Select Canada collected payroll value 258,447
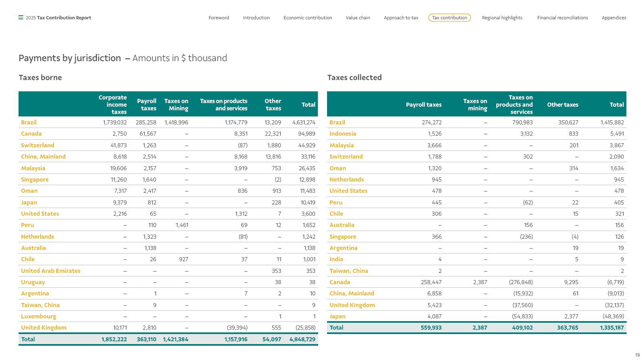Screen dimensions: 644x363 (x=431, y=282)
